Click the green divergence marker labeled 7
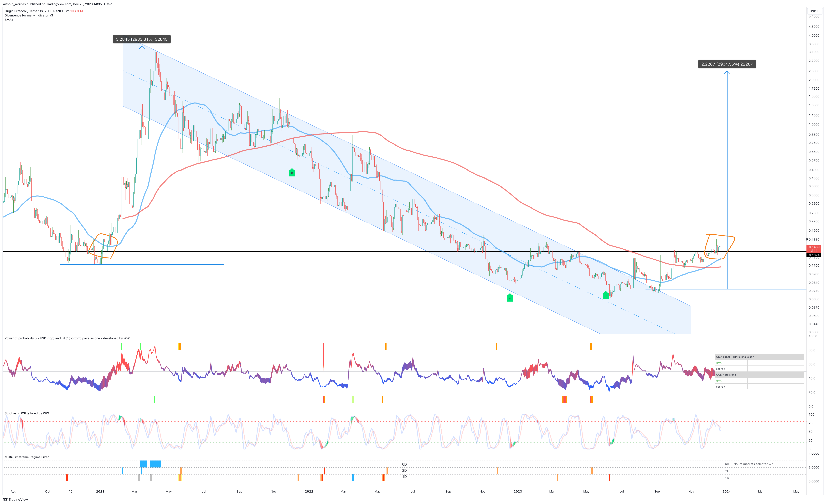Screen dimensions: 826x504 tap(606, 296)
